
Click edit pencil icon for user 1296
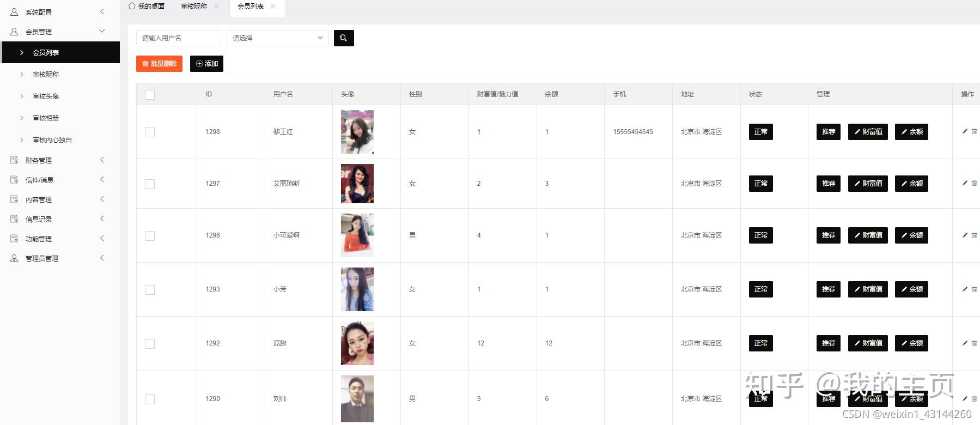coord(965,235)
